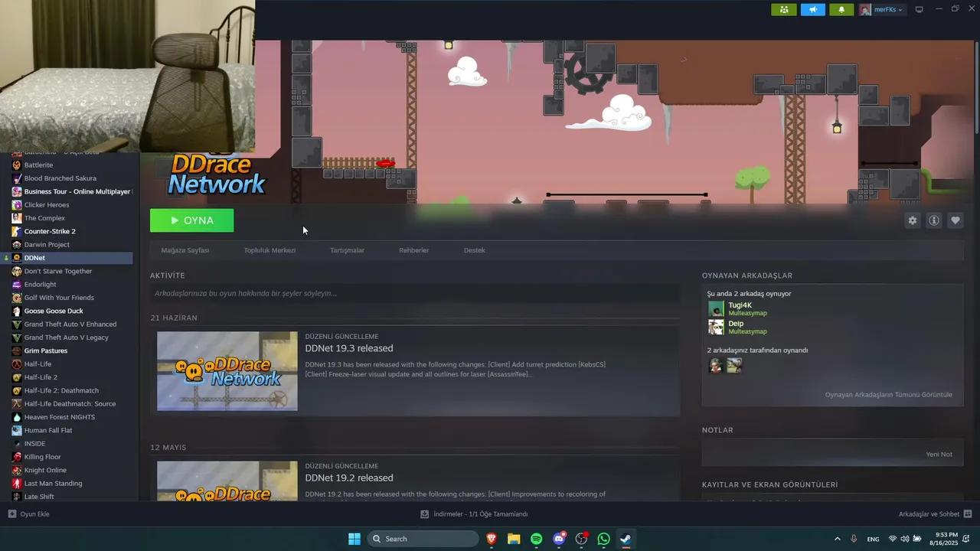Screen dimensions: 980x551
Task: Click the activity status input field
Action: tap(415, 293)
